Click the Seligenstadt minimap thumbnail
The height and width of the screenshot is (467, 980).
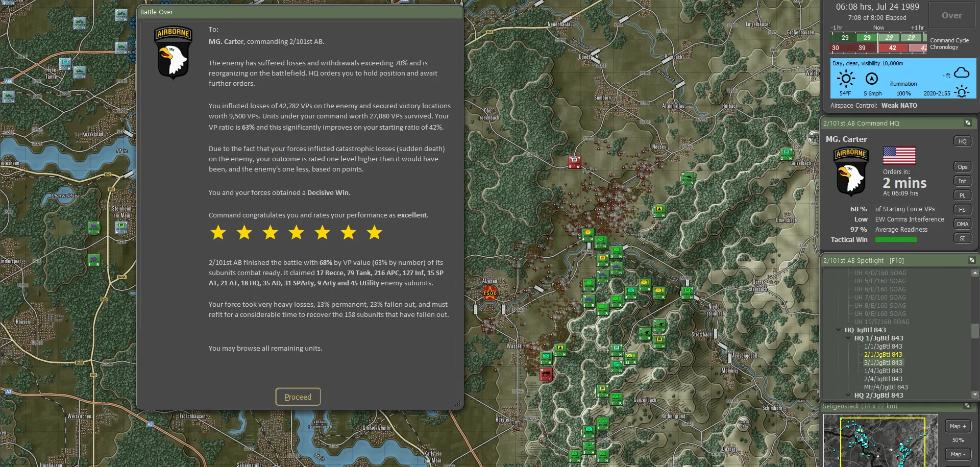(x=880, y=441)
